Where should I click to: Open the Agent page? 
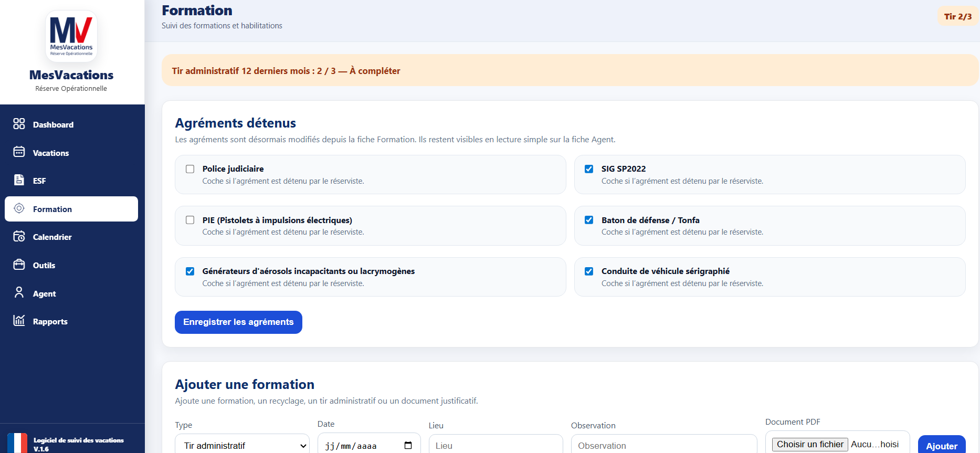click(71, 293)
